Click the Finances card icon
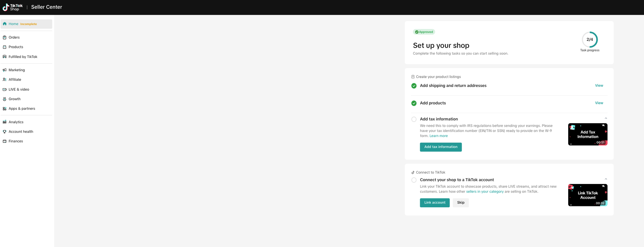The image size is (644, 247). coord(5,141)
